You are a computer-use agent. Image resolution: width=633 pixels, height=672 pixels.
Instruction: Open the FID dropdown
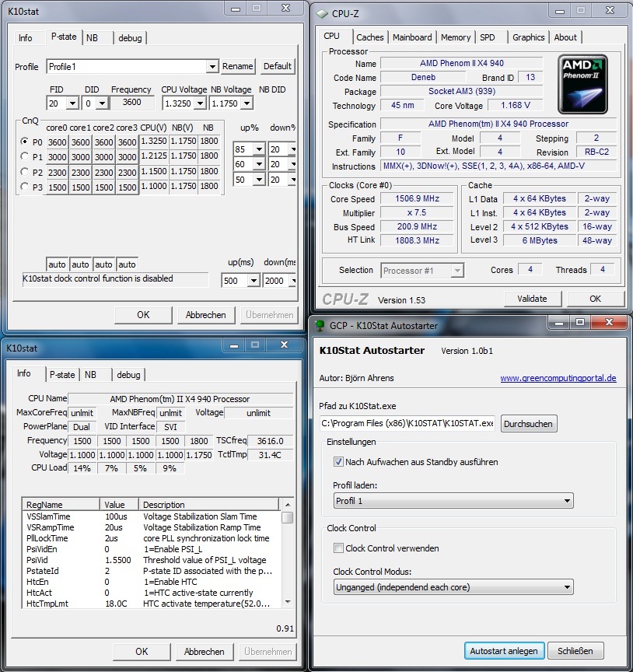click(72, 103)
